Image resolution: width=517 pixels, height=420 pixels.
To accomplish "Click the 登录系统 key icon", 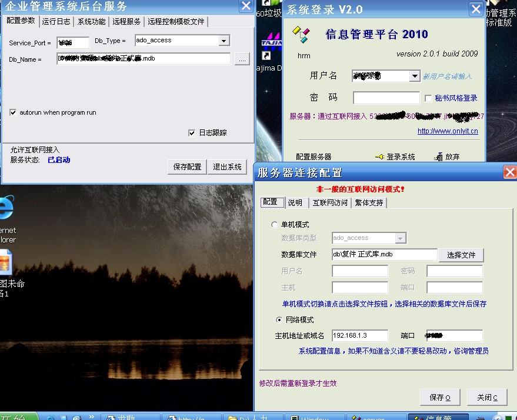I will (379, 157).
